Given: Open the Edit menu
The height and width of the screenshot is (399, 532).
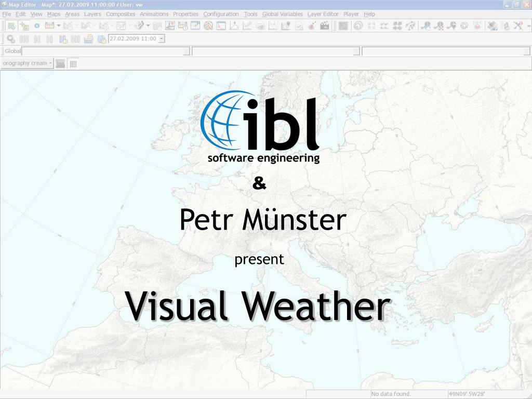Looking at the screenshot, I should (20, 14).
